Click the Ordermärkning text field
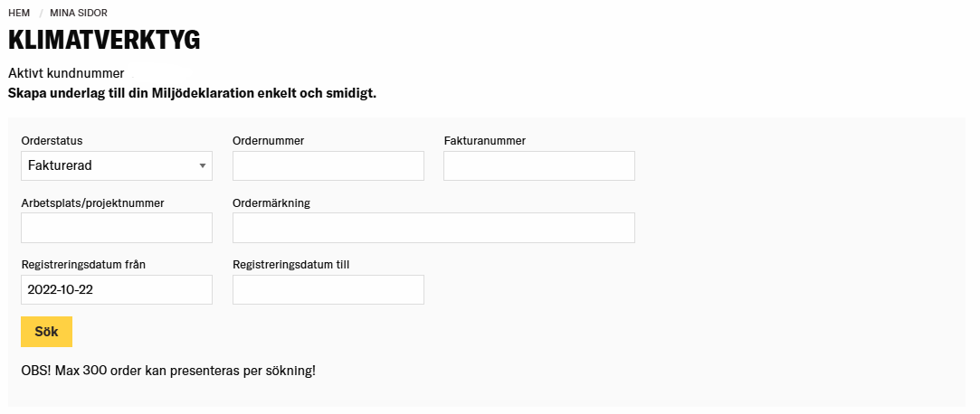The width and height of the screenshot is (980, 414). point(433,229)
